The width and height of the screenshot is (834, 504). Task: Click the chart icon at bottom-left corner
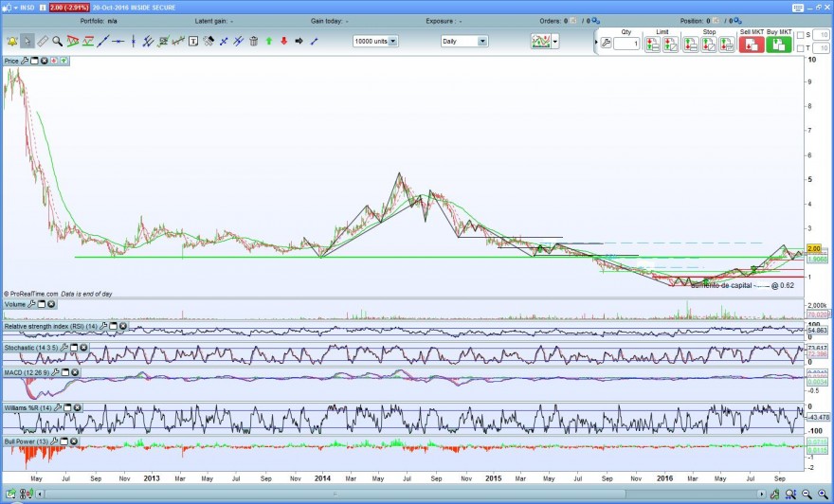[x=10, y=495]
